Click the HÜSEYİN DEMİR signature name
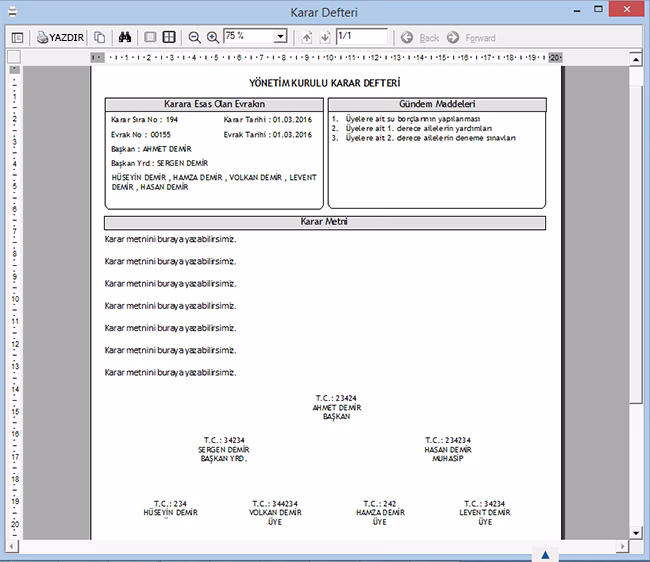The height and width of the screenshot is (562, 650). pos(170,513)
